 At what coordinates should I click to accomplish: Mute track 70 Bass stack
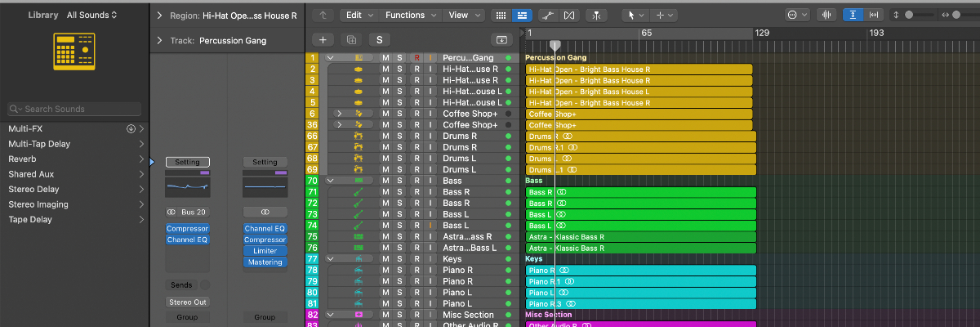[x=385, y=181]
